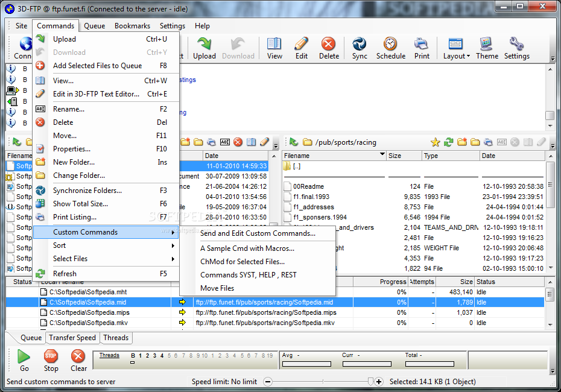This screenshot has width=561, height=392.
Task: Choose ChMod for Selected Files
Action: [x=258, y=262]
